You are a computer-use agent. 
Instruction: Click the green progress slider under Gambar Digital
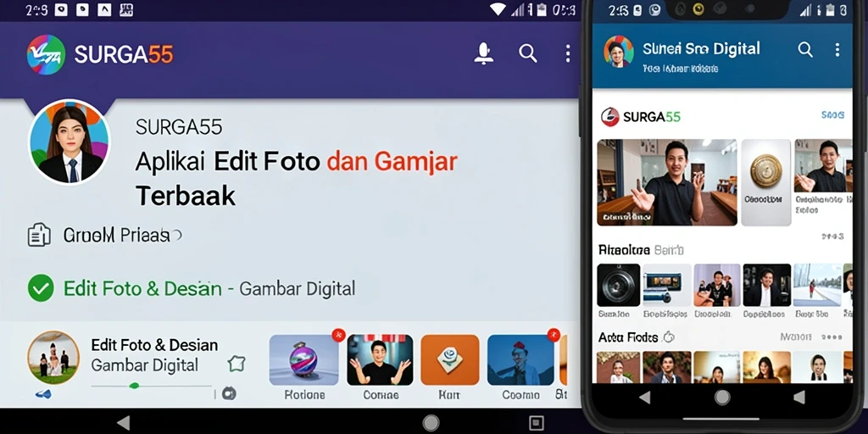151,386
